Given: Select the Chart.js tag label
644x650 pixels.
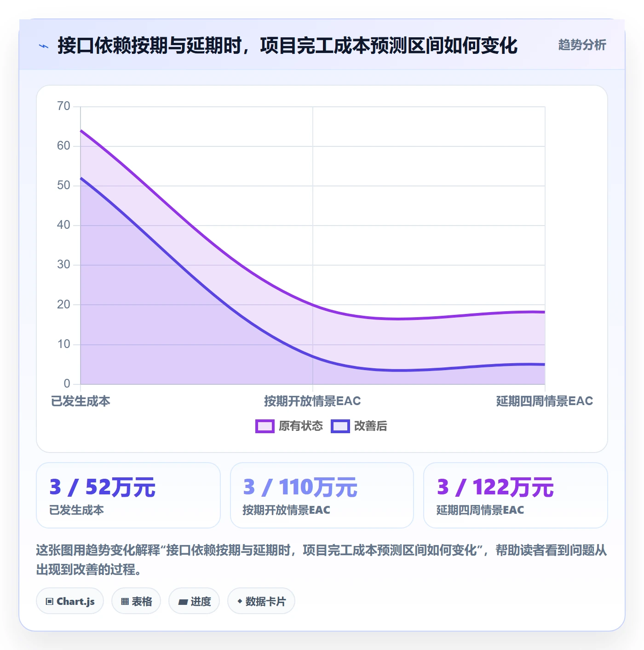Looking at the screenshot, I should 75,601.
